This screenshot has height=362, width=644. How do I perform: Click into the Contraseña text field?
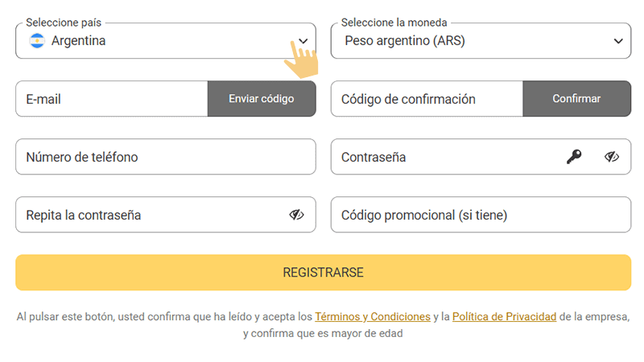click(x=447, y=157)
